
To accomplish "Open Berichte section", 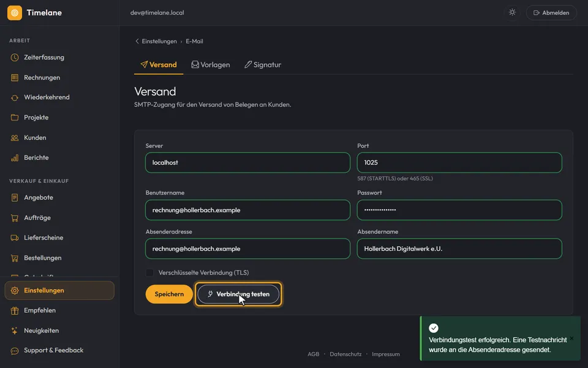I will pyautogui.click(x=59, y=158).
